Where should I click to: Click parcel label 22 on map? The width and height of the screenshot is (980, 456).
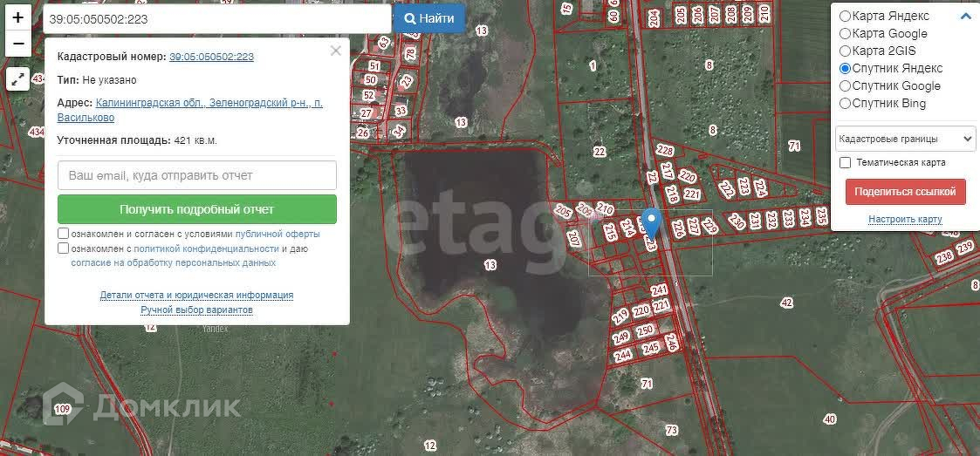click(x=600, y=152)
